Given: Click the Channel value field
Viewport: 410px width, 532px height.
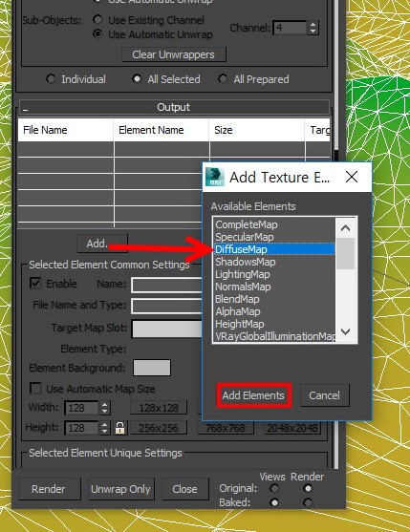Looking at the screenshot, I should click(291, 28).
